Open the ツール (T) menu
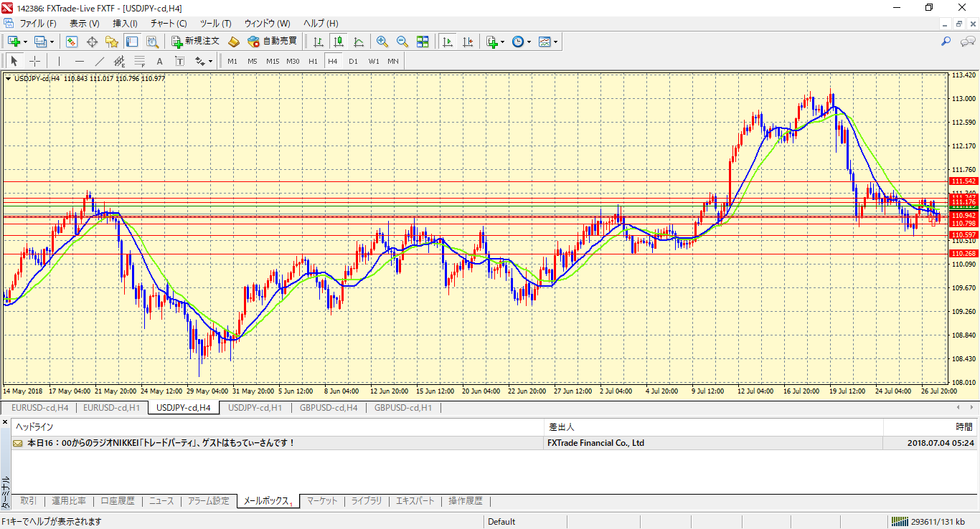 pyautogui.click(x=215, y=24)
